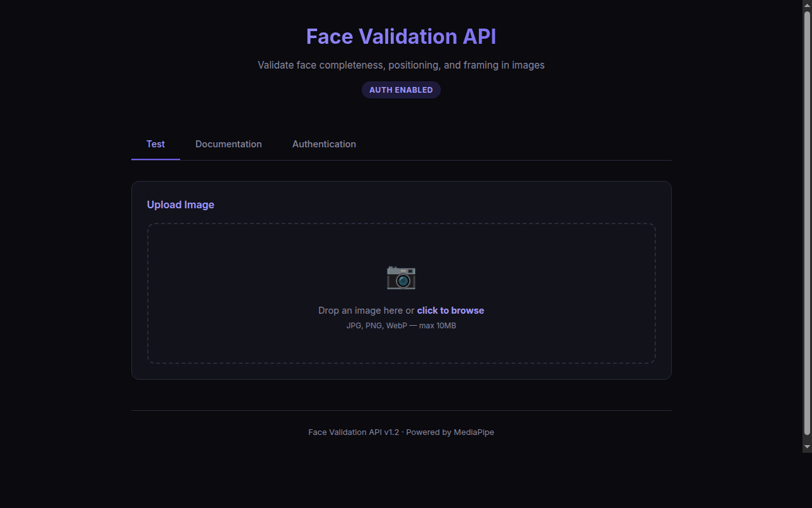Click the Face Validation API v1.2 version label
The width and height of the screenshot is (812, 508).
353,432
